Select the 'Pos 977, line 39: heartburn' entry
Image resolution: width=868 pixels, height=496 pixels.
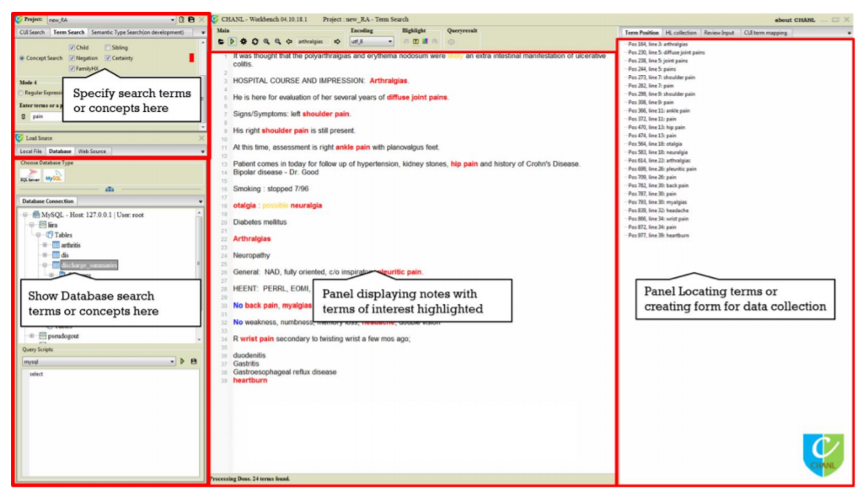(659, 236)
